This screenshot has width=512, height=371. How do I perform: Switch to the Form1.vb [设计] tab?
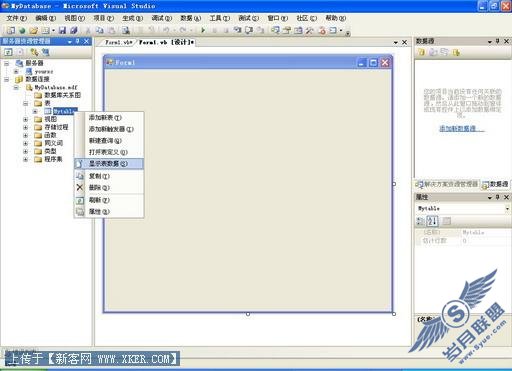[166, 42]
